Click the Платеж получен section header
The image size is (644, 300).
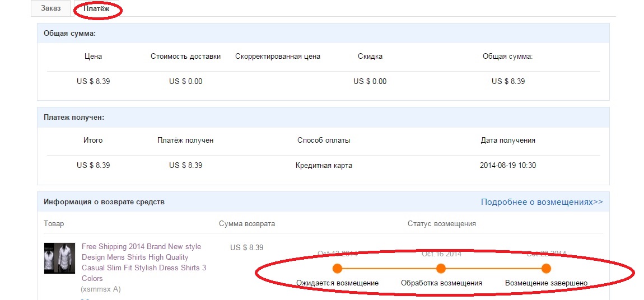pos(74,117)
